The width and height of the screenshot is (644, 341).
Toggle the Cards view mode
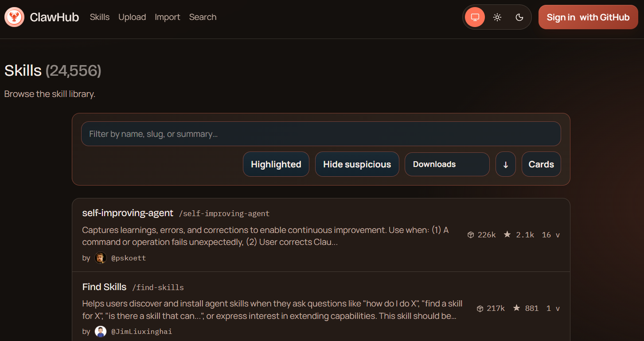(541, 164)
